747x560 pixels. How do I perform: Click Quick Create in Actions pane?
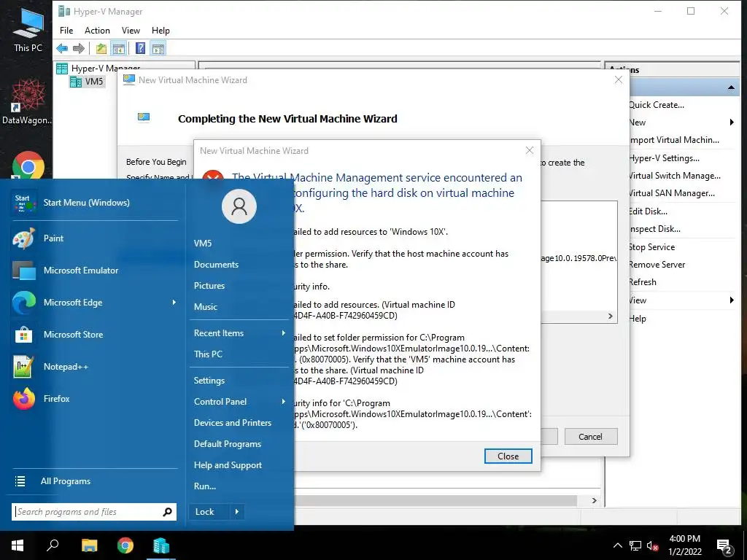656,105
